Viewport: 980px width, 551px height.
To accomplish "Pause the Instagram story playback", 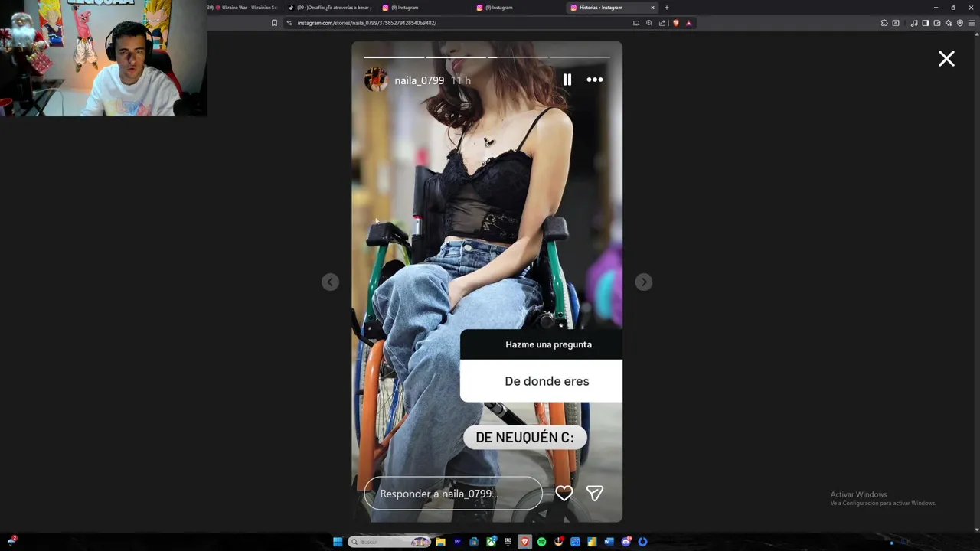I will pos(567,80).
